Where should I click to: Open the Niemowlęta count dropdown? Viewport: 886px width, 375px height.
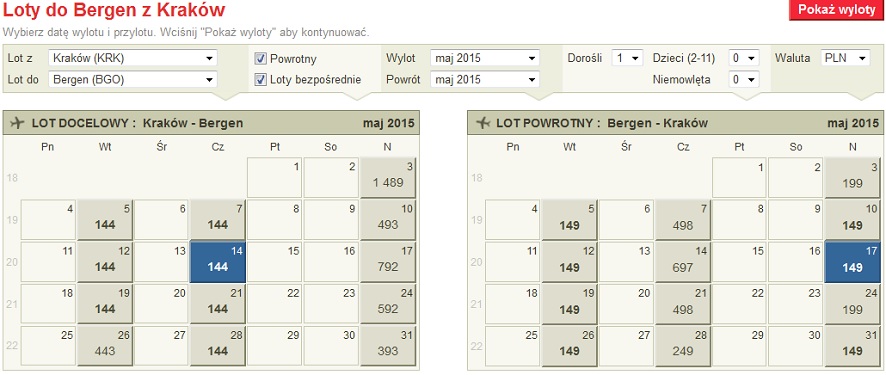(744, 80)
